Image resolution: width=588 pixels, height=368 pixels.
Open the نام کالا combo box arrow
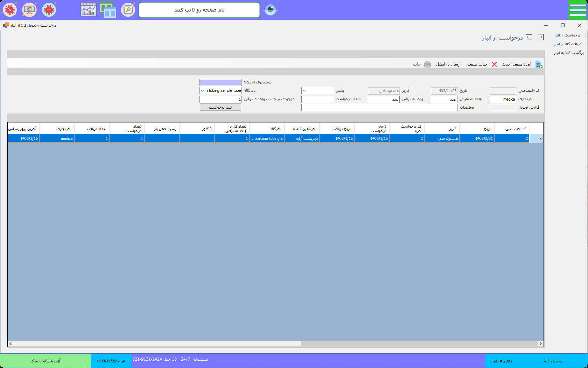202,91
